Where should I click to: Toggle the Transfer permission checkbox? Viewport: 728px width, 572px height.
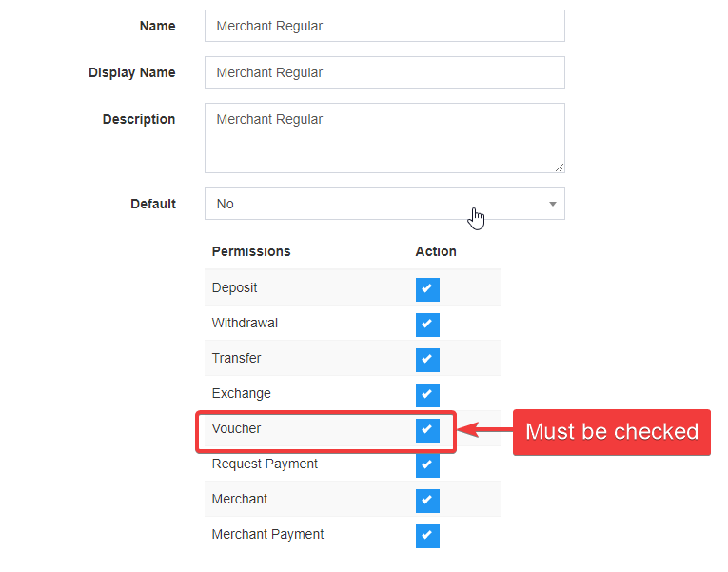(427, 360)
